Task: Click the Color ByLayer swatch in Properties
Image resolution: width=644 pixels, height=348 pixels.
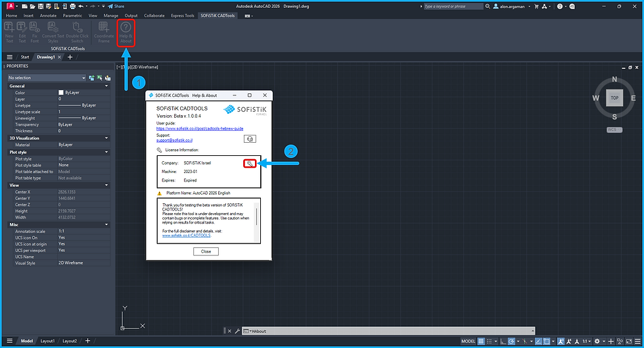Action: click(x=60, y=93)
